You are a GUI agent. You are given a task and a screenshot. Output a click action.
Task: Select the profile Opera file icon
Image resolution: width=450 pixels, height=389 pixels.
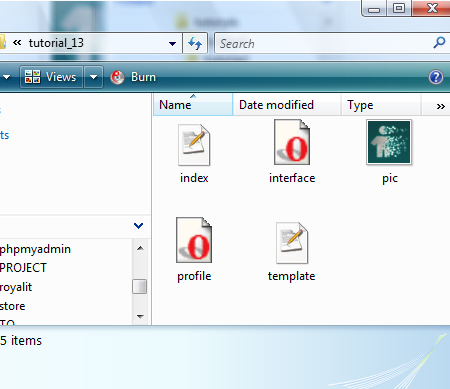194,240
